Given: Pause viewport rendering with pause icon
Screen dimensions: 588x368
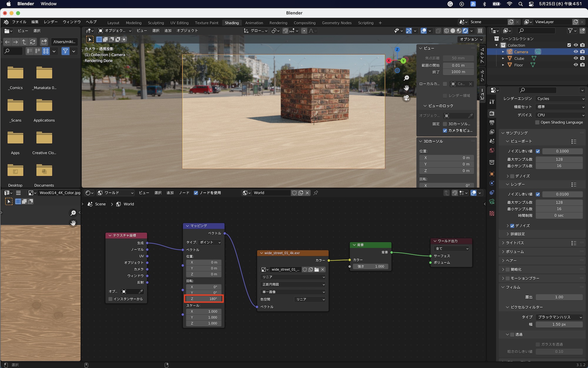Looking at the screenshot, I should click(480, 31).
